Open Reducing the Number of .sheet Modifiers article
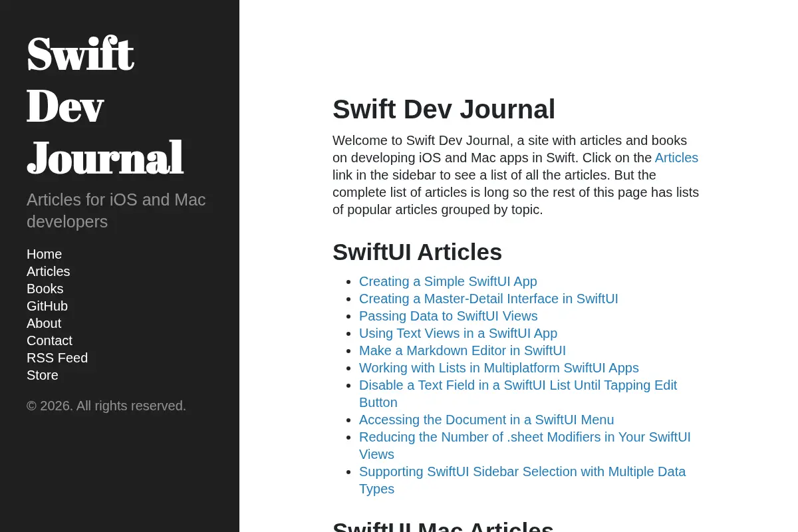This screenshot has width=798, height=532. pos(525,446)
